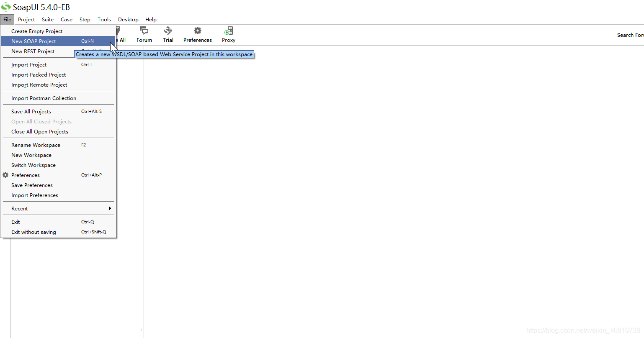Select Switch Workspace
Screen dimensions: 644x338
[58, 165]
